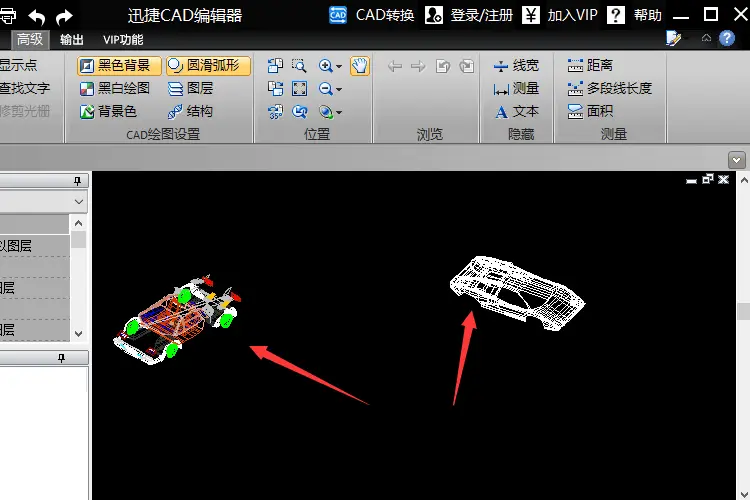The height and width of the screenshot is (500, 750).
Task: Open 登录/注册 login dialog
Action: (x=469, y=15)
